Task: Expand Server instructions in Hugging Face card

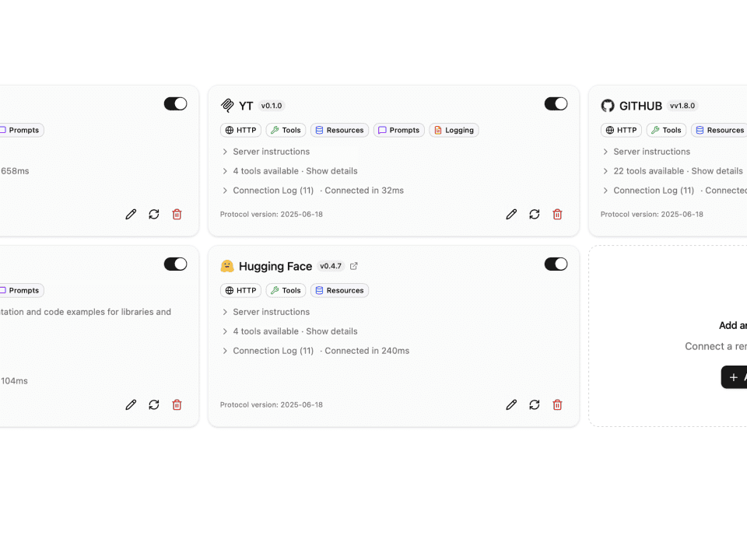Action: (266, 312)
